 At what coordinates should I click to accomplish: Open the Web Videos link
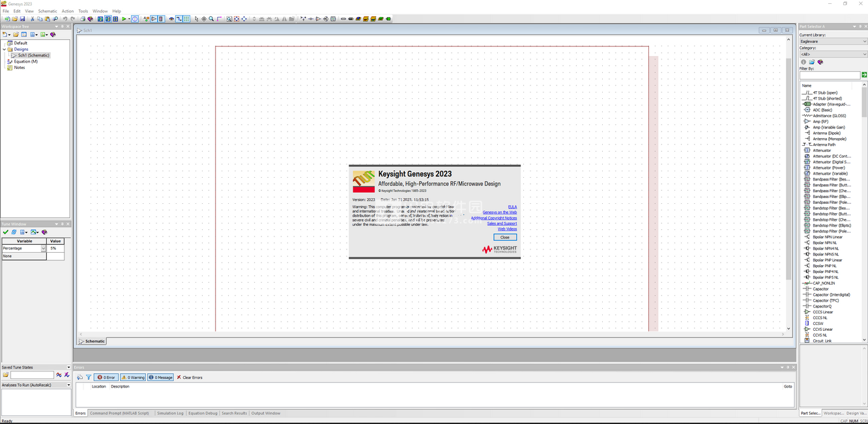pos(507,229)
